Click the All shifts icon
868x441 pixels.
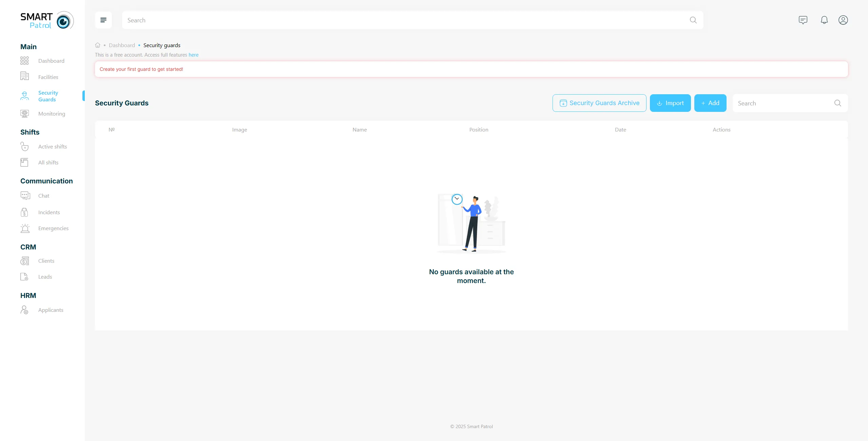point(24,162)
